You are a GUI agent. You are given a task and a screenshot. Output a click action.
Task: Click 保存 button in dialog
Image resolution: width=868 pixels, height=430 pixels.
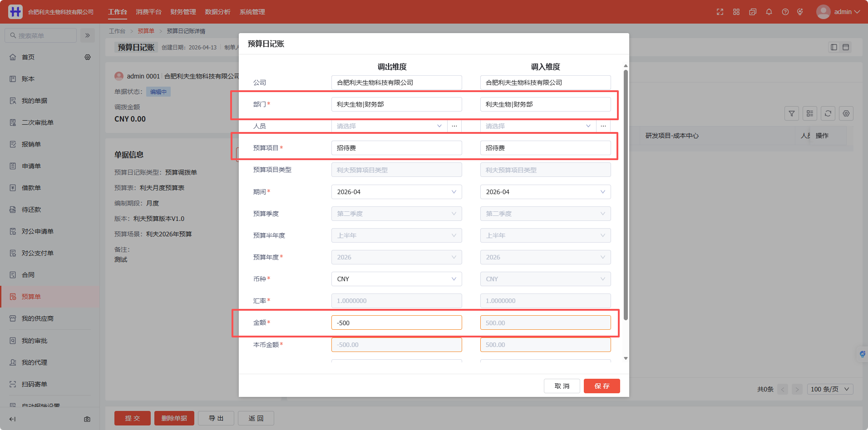coord(602,386)
